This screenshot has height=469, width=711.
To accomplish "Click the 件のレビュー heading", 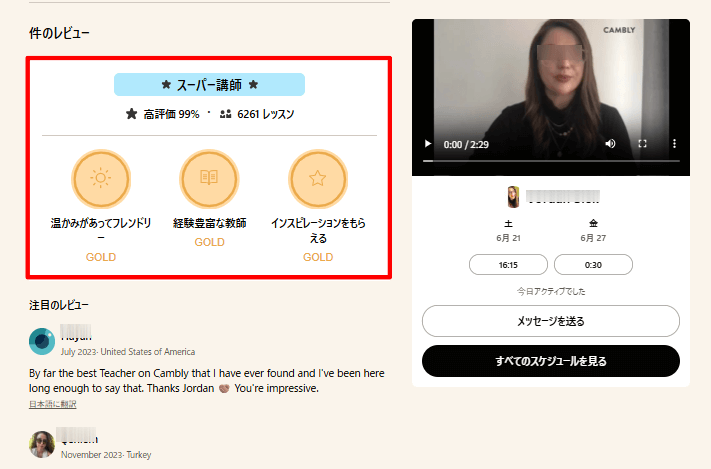I will [x=59, y=33].
